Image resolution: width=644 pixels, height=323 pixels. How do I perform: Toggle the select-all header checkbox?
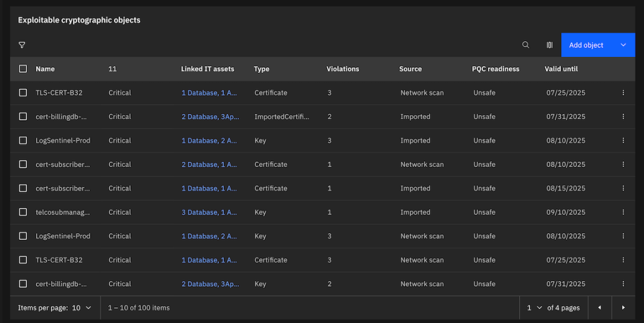pyautogui.click(x=23, y=69)
